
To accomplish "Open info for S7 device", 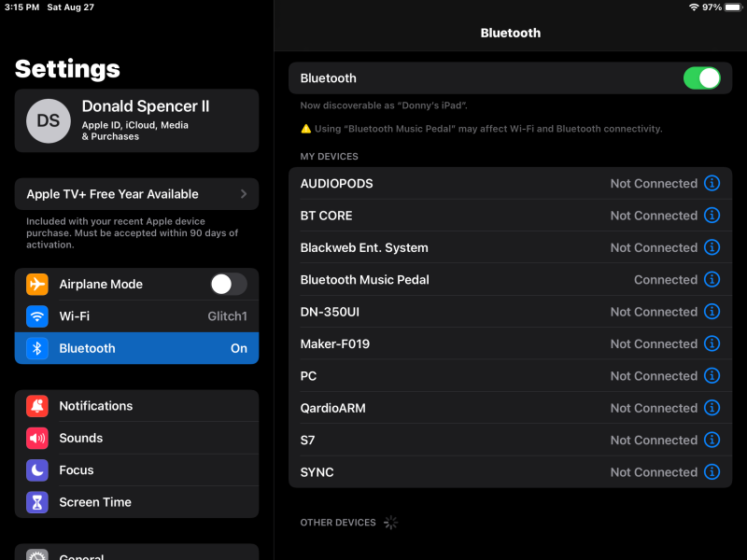I will 712,440.
